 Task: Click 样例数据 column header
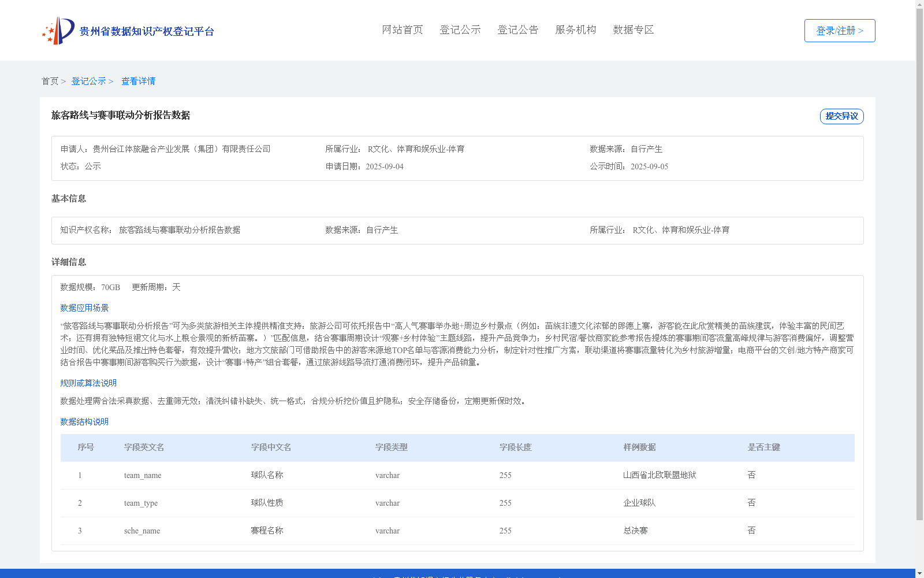[640, 447]
